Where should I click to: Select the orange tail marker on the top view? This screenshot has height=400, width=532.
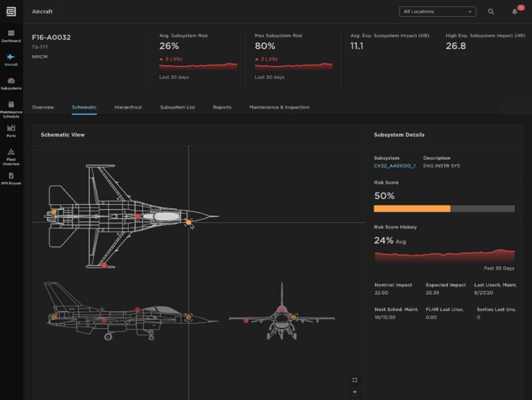(x=54, y=212)
